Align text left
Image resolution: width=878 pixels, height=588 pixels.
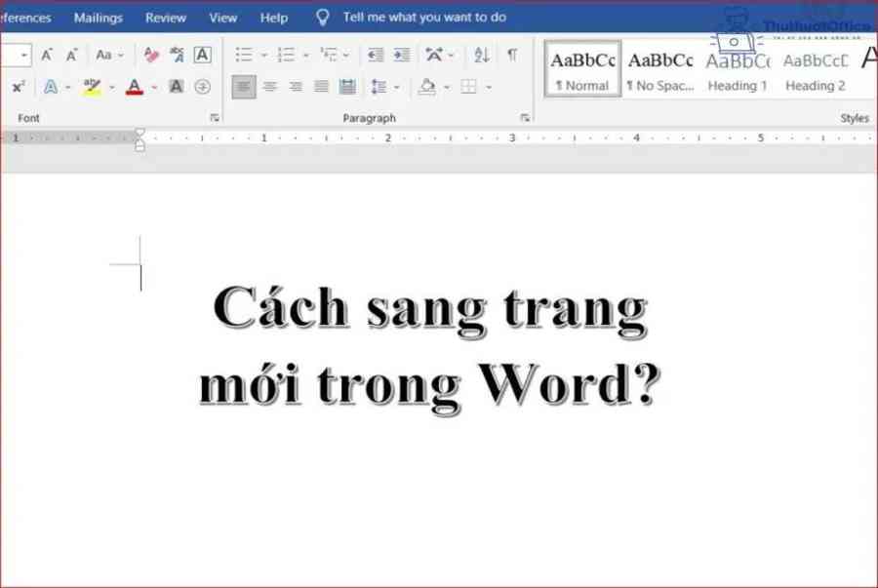tap(244, 87)
